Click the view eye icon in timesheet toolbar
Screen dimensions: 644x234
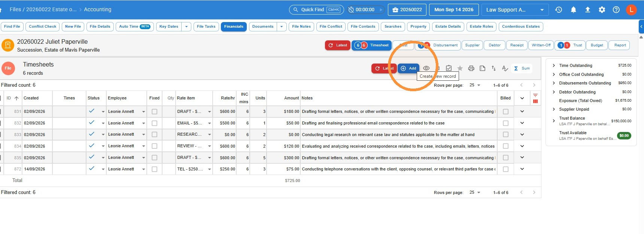[x=426, y=68]
